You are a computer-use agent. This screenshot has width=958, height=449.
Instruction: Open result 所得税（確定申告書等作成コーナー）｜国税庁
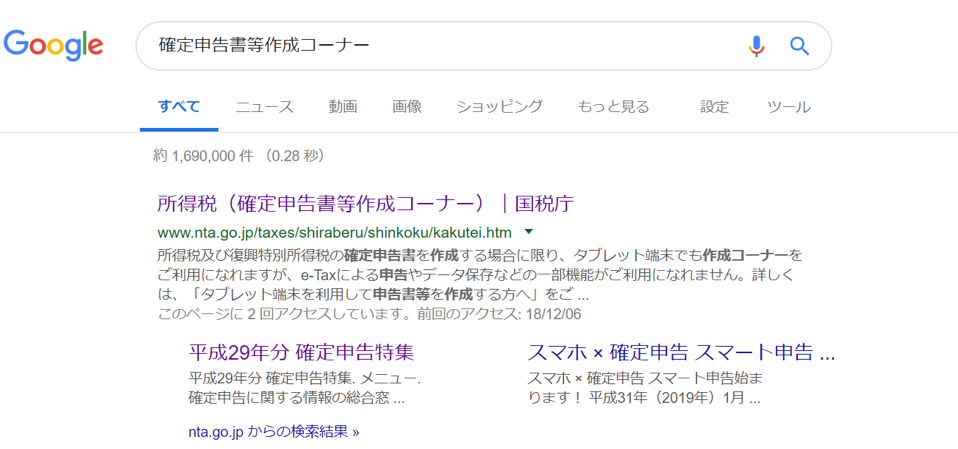point(366,203)
